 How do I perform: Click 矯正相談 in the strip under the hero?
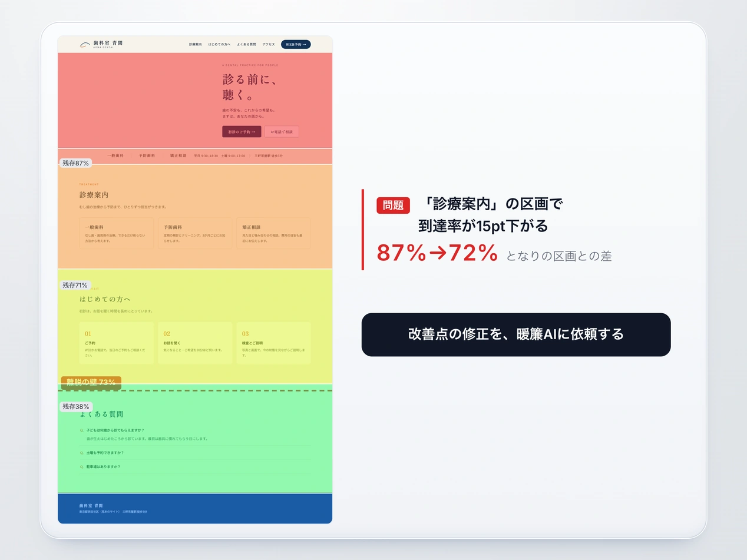[178, 155]
